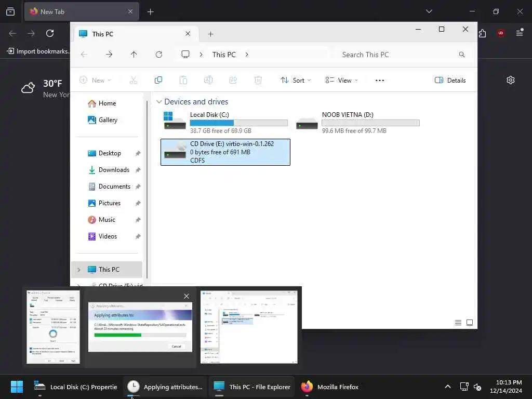This screenshot has height=399, width=532.
Task: Open Firefox new tab settings gear
Action: pyautogui.click(x=511, y=80)
